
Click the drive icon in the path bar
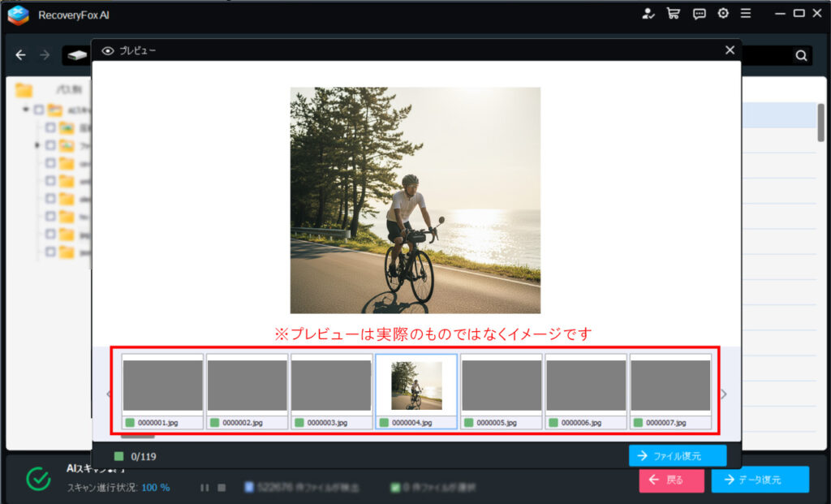click(x=77, y=55)
